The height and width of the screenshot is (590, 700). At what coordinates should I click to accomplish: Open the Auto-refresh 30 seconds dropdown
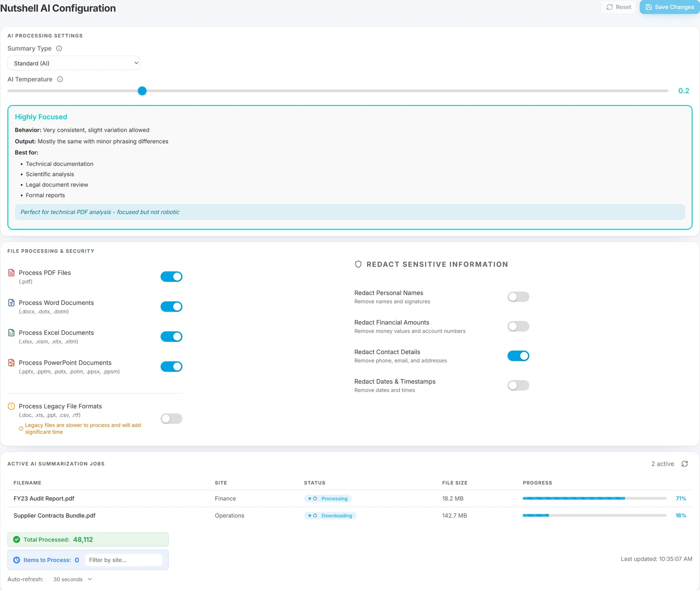[73, 579]
